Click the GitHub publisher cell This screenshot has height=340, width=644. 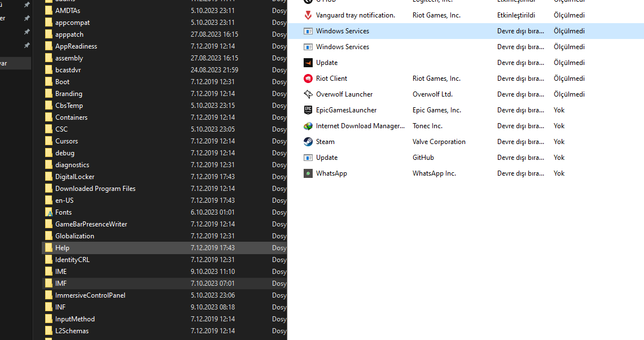(423, 158)
